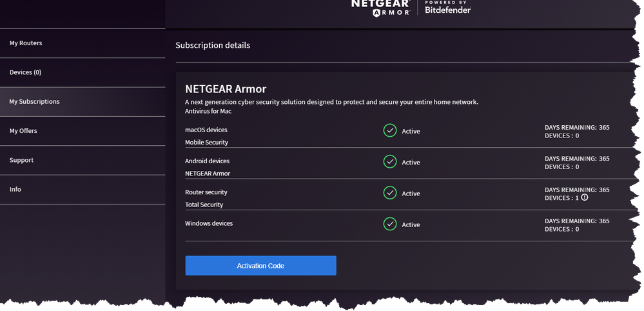This screenshot has height=311, width=644.
Task: Click the Subscription details heading
Action: pyautogui.click(x=213, y=45)
